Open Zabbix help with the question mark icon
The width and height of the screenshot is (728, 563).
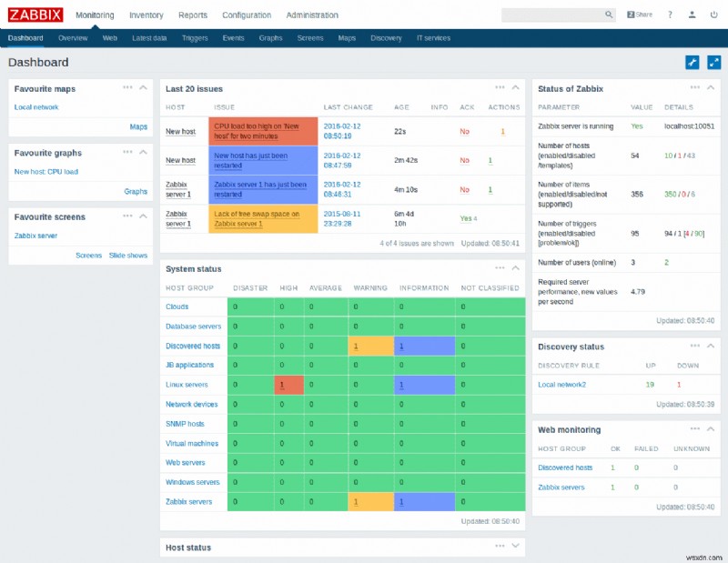[x=671, y=15]
